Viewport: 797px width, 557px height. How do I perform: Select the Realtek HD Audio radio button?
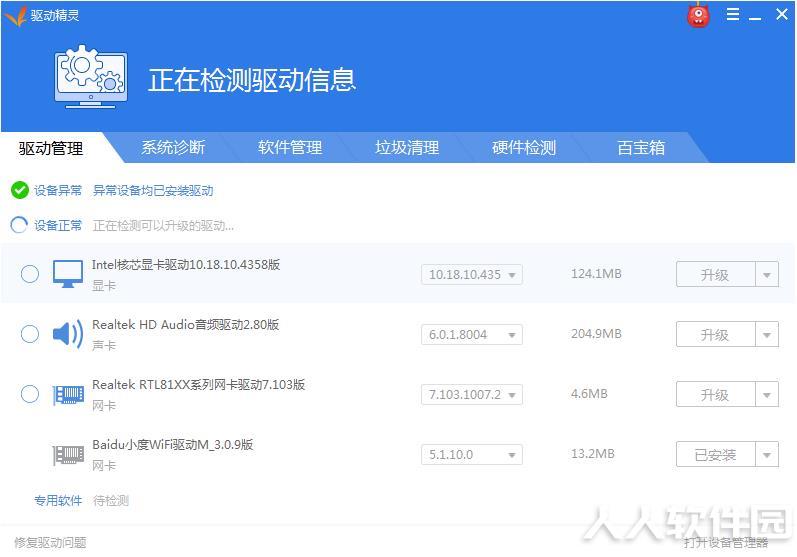click(30, 334)
